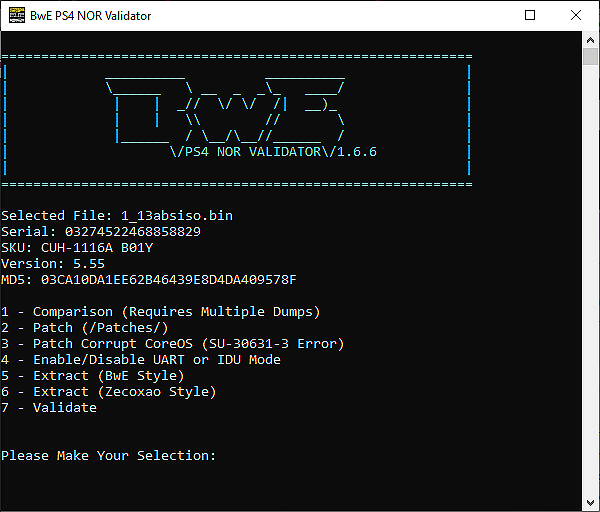Viewport: 600px width, 512px height.
Task: Click the PS4 NOR VALIDATOR 1.6.6 banner text
Action: pyautogui.click(x=274, y=152)
